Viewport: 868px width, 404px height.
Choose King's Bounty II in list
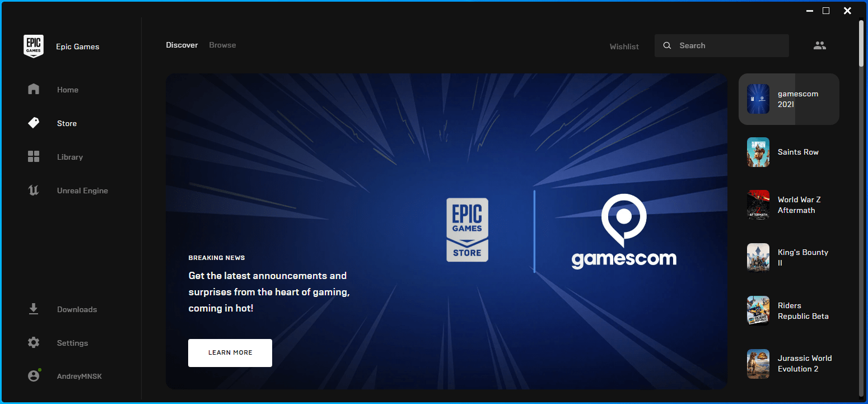pos(789,257)
